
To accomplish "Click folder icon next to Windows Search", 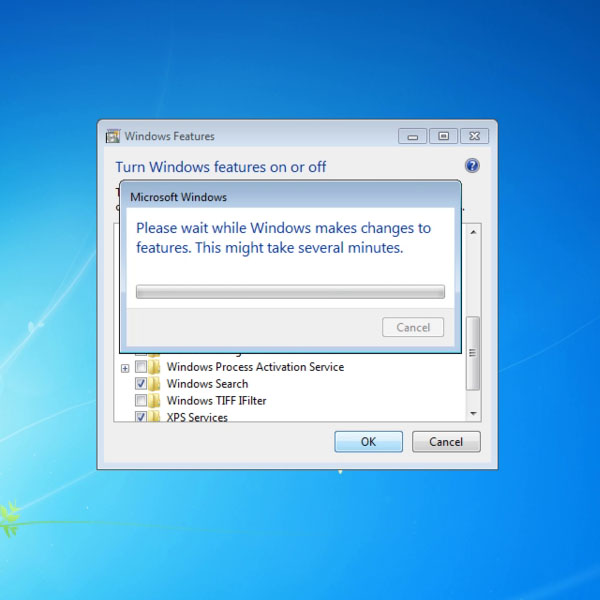I will coord(154,383).
